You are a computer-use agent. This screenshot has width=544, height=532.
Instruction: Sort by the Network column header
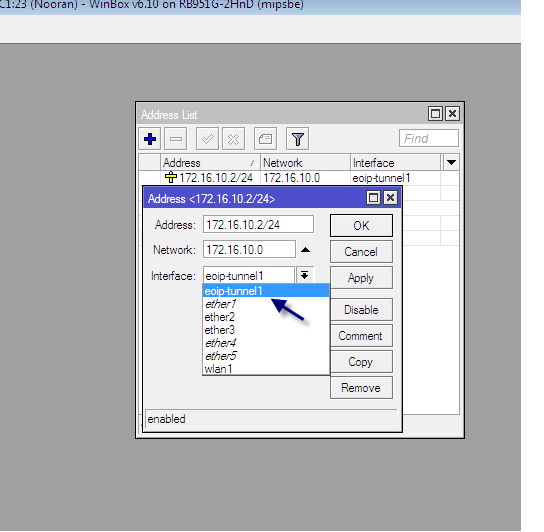click(x=305, y=162)
